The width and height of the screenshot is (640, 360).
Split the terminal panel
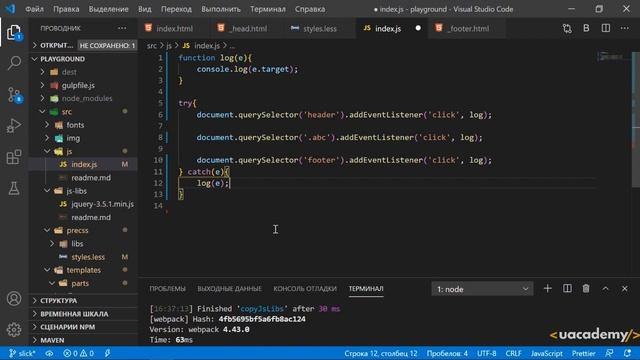(567, 289)
